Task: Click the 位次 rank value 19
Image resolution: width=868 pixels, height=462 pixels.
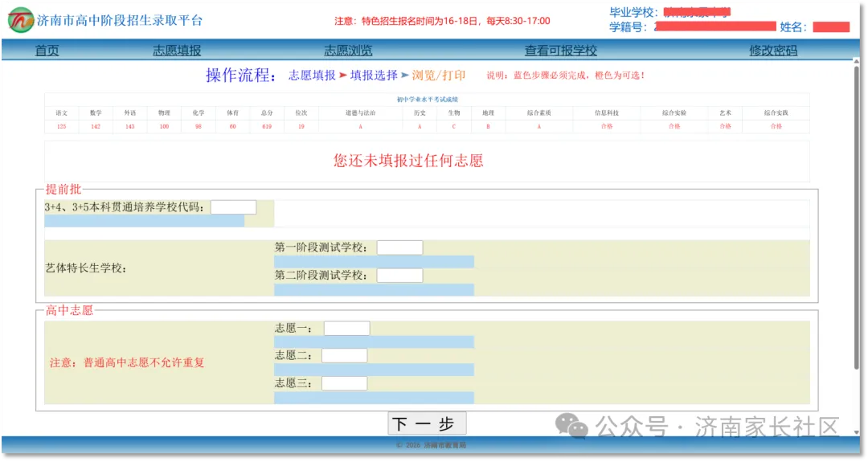Action: (x=301, y=127)
